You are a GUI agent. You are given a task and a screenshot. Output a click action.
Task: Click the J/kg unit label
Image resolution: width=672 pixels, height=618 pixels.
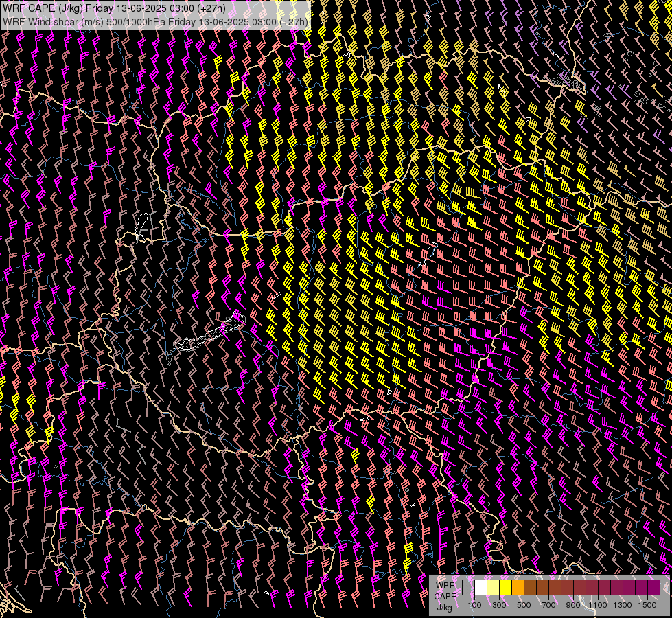[x=444, y=608]
